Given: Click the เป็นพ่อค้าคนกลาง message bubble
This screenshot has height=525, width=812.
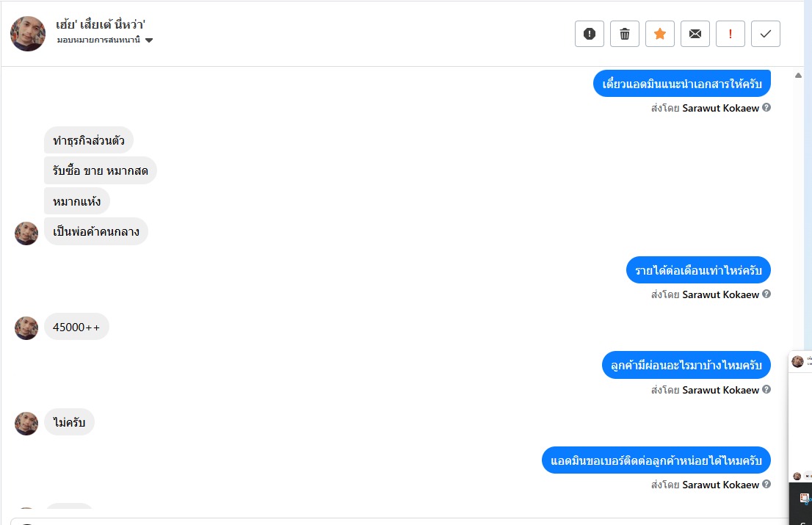Looking at the screenshot, I should tap(96, 231).
